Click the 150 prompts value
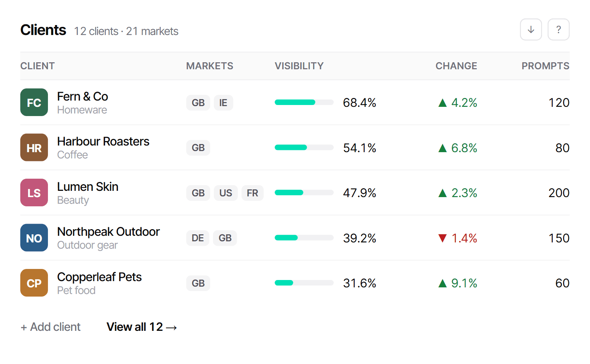 point(559,238)
